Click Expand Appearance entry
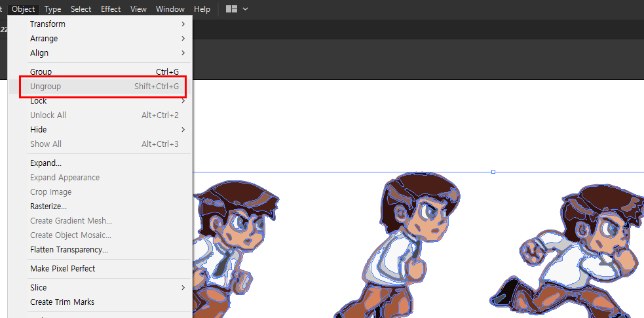 (100, 178)
